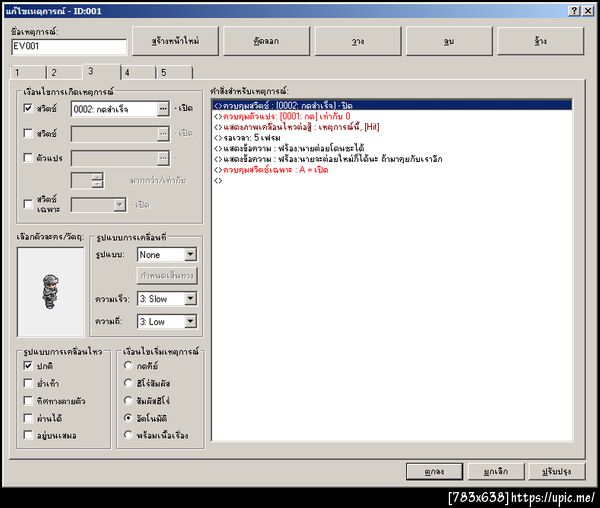Select the ควบคุมตัวแปร [0001: กด] เท่ากับ 0 command
Viewport: 600px width, 508px height.
pyautogui.click(x=392, y=116)
